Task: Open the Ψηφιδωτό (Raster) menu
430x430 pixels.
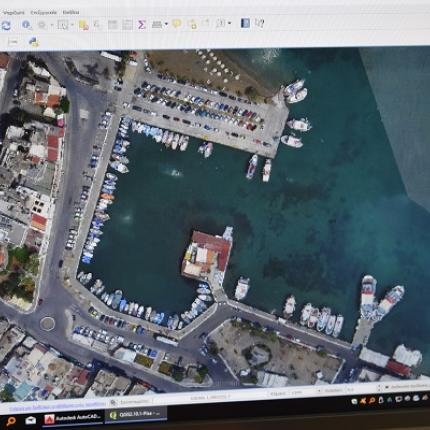Action: (x=13, y=13)
